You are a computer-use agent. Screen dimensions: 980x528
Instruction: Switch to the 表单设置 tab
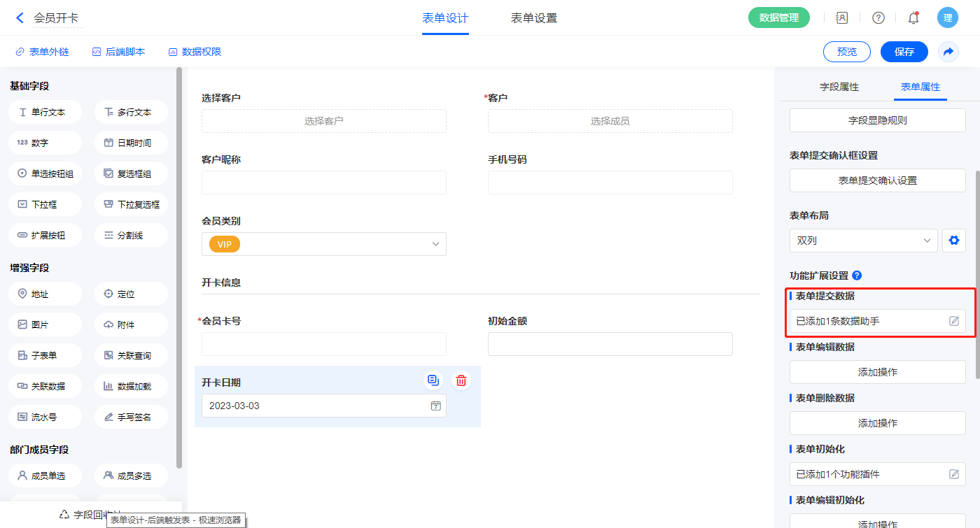click(533, 18)
